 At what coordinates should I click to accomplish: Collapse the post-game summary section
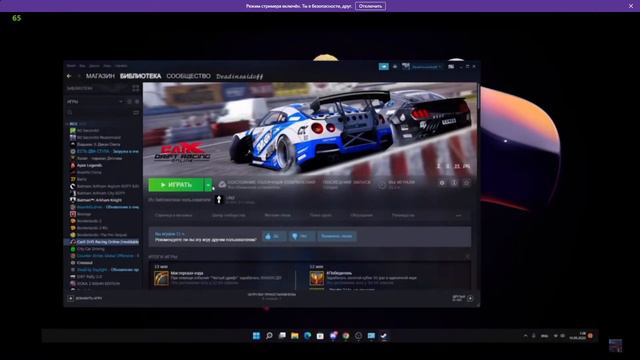pos(468,257)
